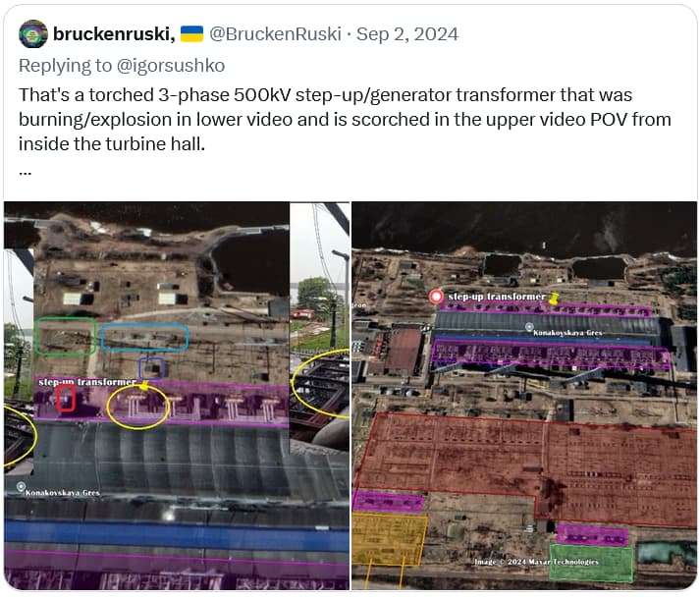700x600 pixels.
Task: Click the red rectangle annotation in left image
Action: [66, 398]
